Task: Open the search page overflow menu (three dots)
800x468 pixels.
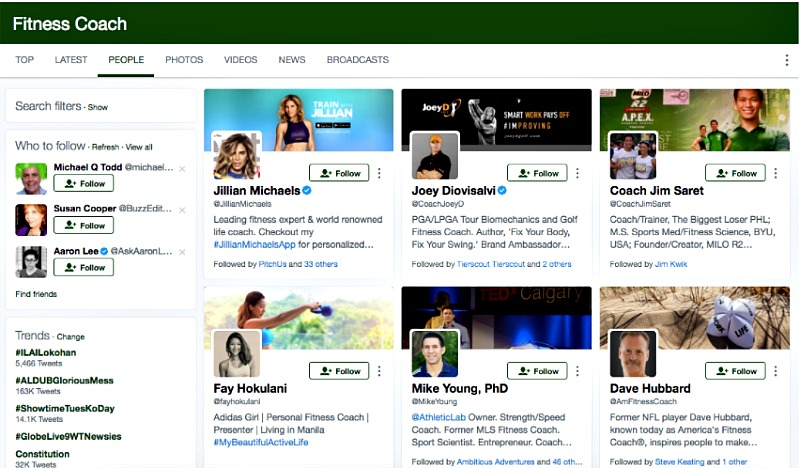Action: (786, 60)
